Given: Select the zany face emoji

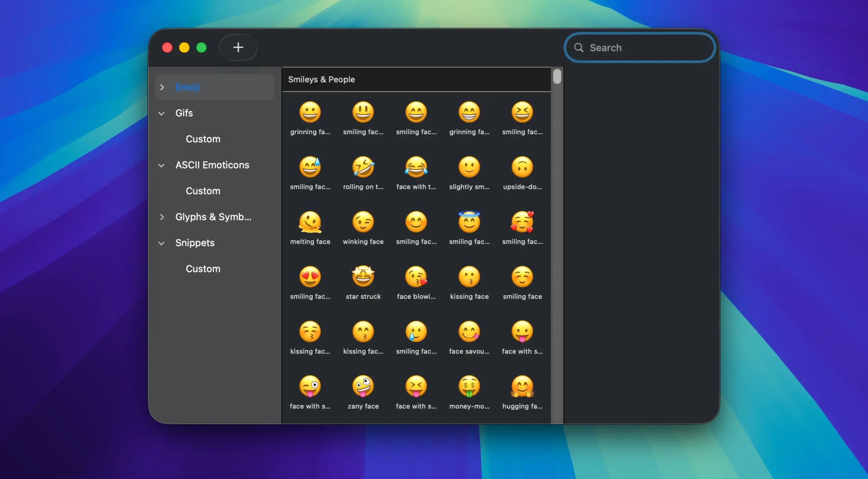Looking at the screenshot, I should 363,386.
